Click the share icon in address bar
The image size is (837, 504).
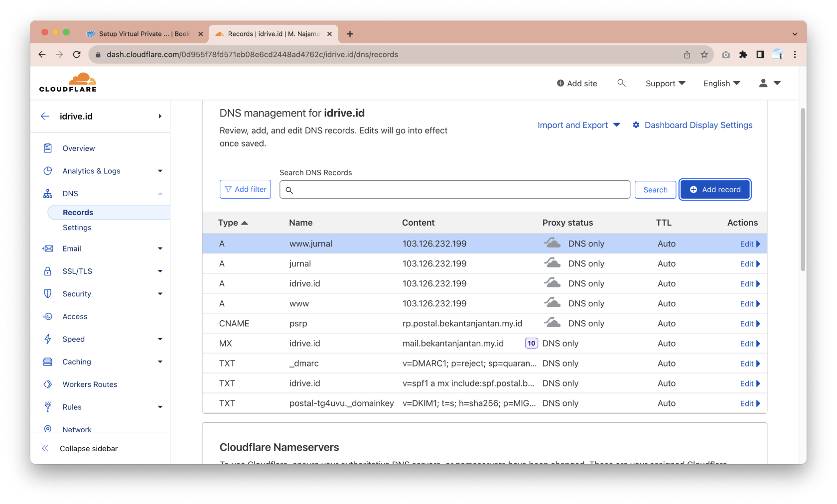tap(687, 54)
